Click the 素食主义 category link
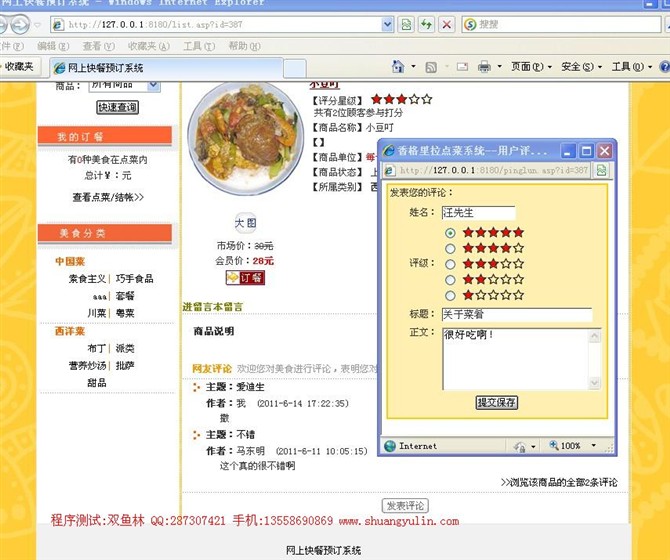 pos(87,279)
